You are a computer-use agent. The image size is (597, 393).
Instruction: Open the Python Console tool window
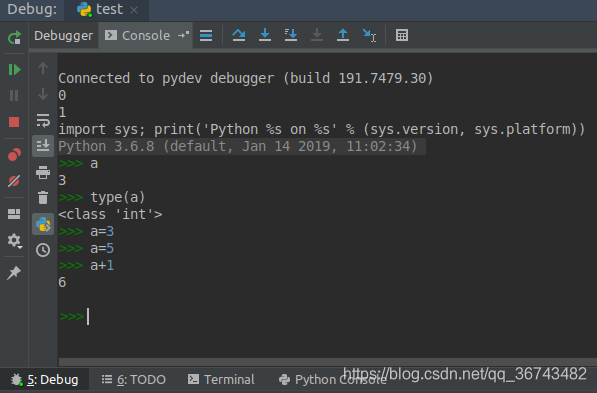tap(332, 380)
